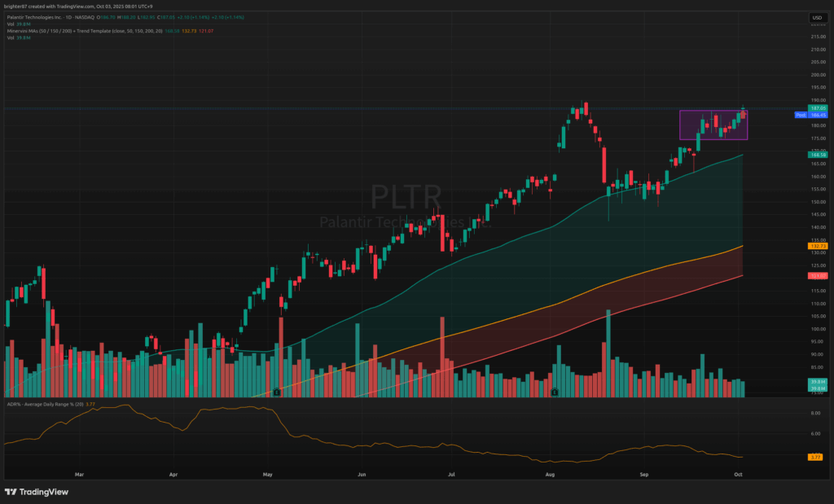Click the green 187.05 last price label
Screen dimensions: 834x504
click(816, 107)
